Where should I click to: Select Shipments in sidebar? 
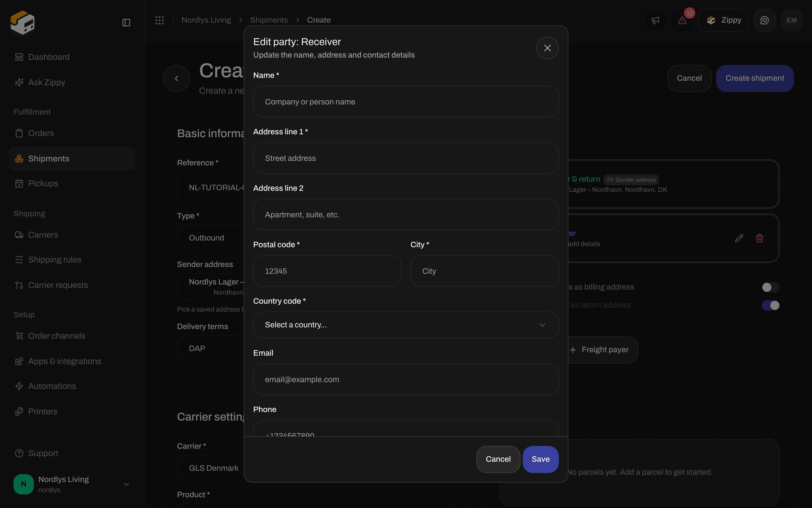coord(72,159)
